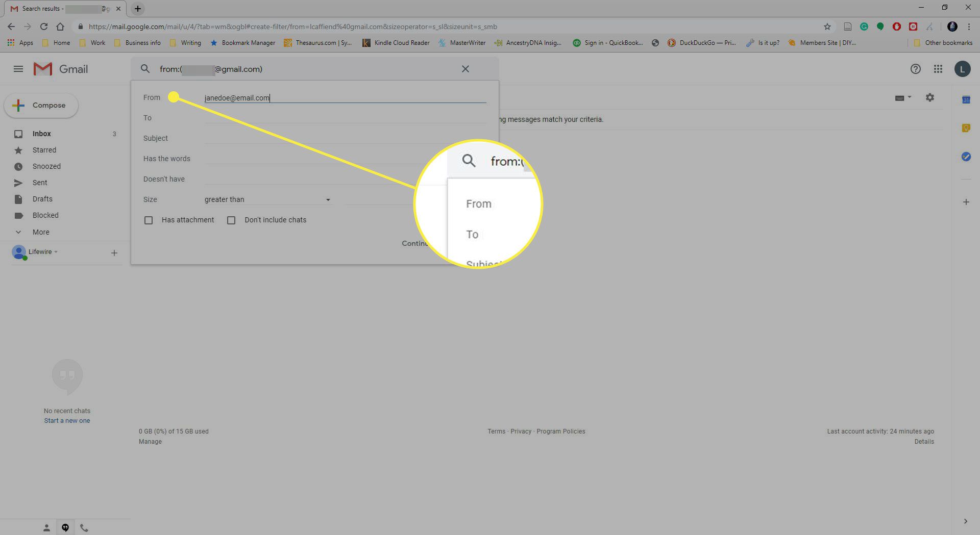
Task: Open the Chrome menu three dots
Action: 969,27
